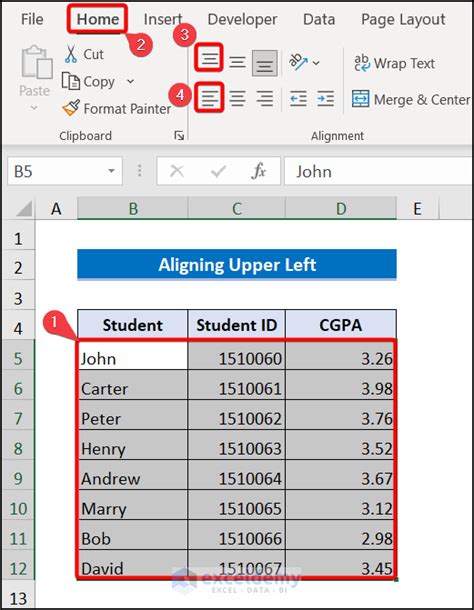Image resolution: width=474 pixels, height=610 pixels.
Task: Select column B header
Action: coord(133,209)
